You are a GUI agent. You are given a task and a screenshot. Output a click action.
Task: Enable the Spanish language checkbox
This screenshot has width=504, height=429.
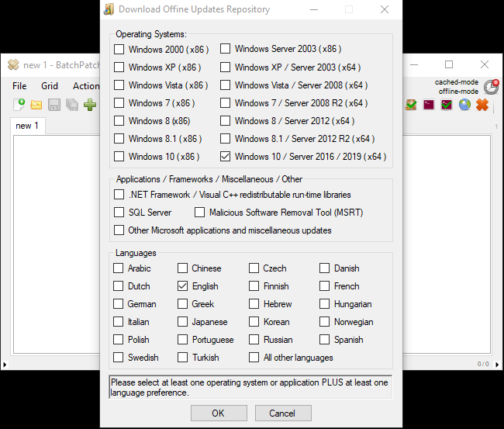pyautogui.click(x=324, y=340)
